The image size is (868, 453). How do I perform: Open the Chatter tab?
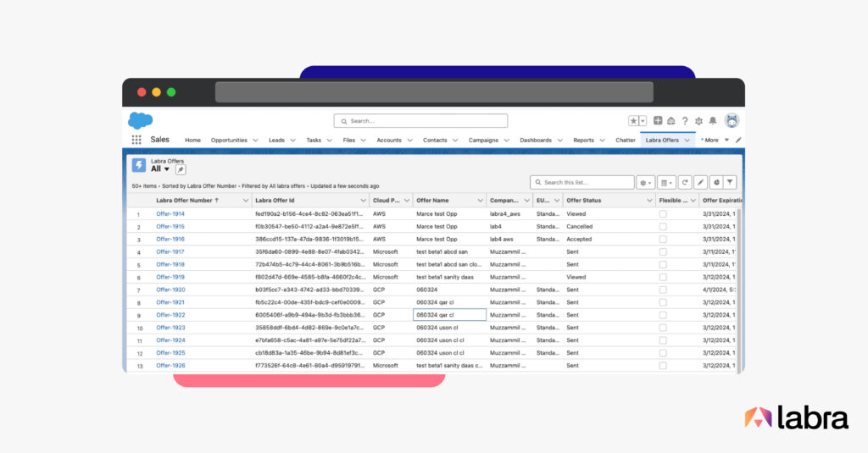[626, 141]
